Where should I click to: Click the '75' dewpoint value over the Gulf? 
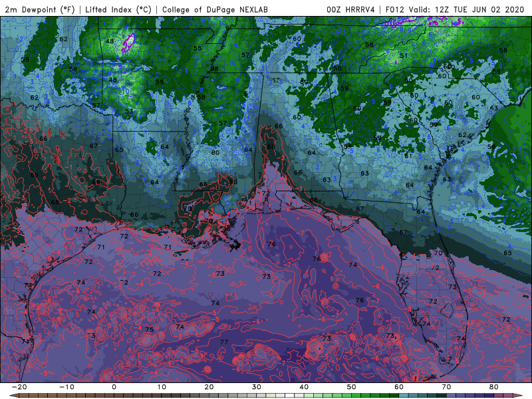tap(149, 329)
